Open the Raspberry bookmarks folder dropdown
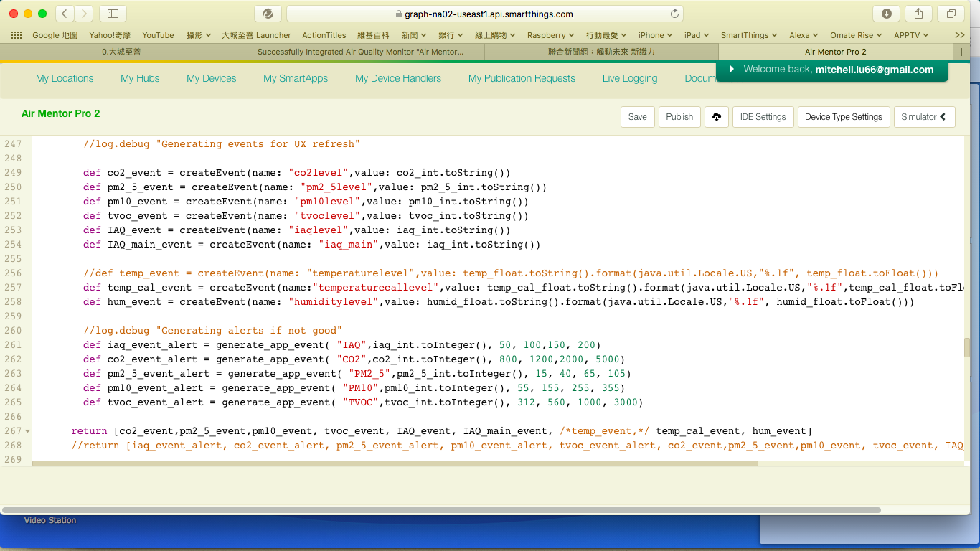The image size is (980, 551). tap(550, 35)
